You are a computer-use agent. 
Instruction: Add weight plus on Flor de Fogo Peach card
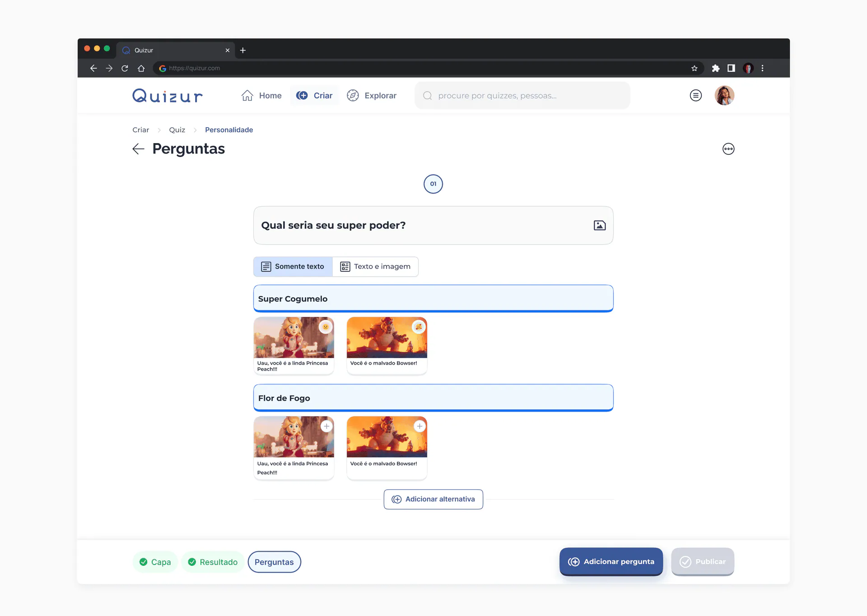[x=326, y=426]
